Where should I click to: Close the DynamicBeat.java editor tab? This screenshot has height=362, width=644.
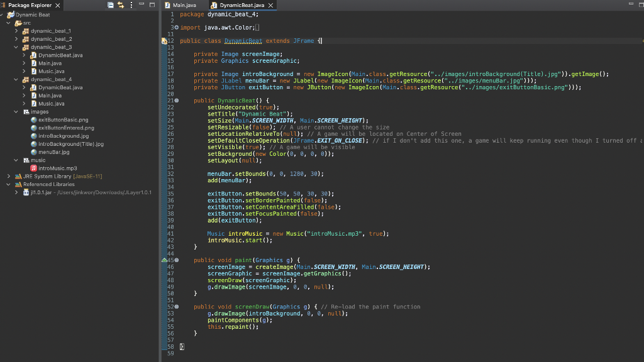click(270, 5)
